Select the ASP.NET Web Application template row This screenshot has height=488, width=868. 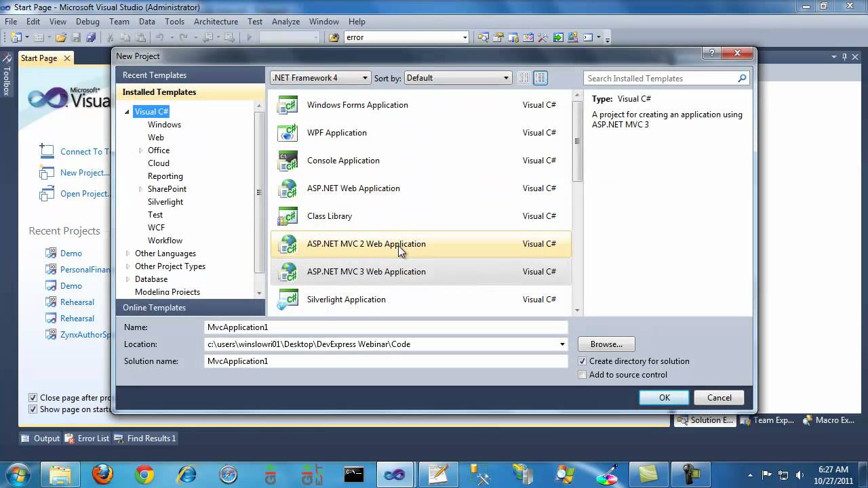[420, 188]
